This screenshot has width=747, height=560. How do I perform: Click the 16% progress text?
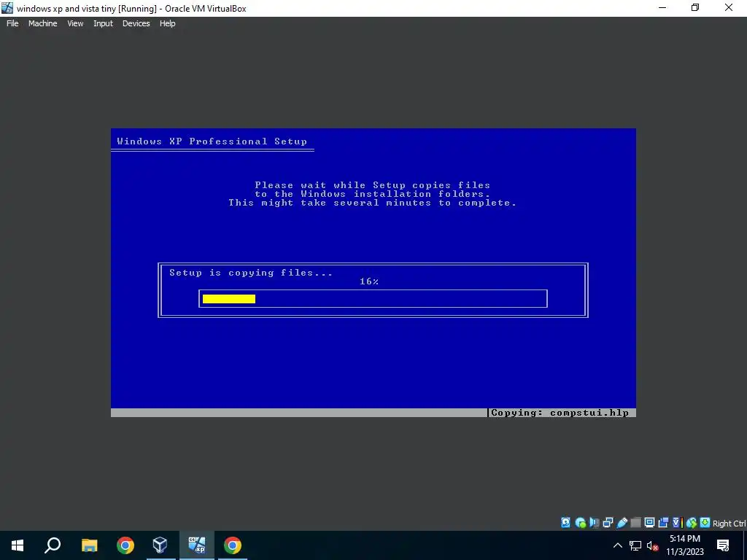tap(369, 281)
